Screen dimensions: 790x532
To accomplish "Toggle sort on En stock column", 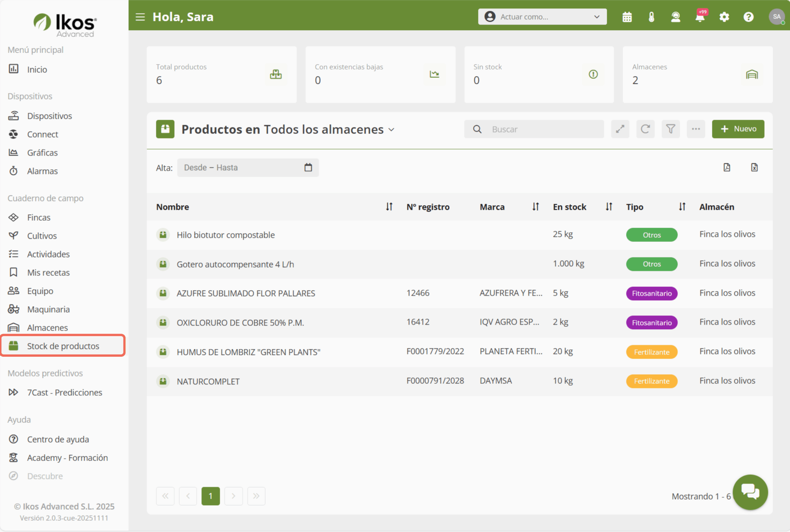I will [609, 207].
